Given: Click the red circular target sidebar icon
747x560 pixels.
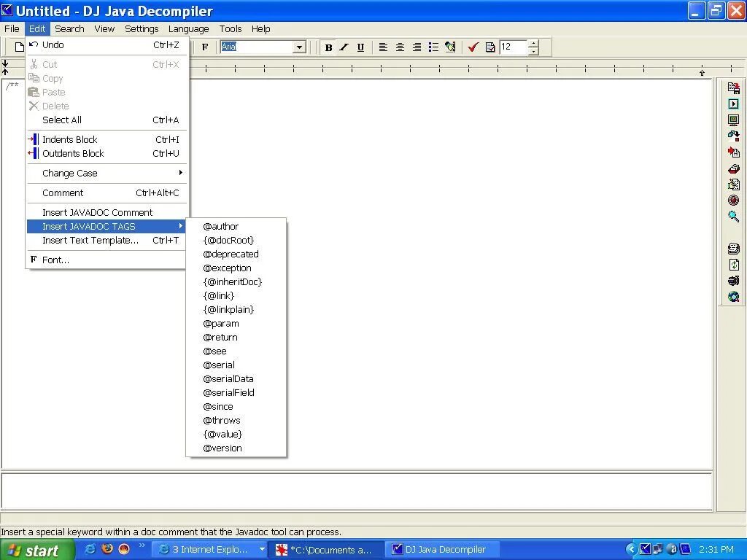Looking at the screenshot, I should click(734, 201).
